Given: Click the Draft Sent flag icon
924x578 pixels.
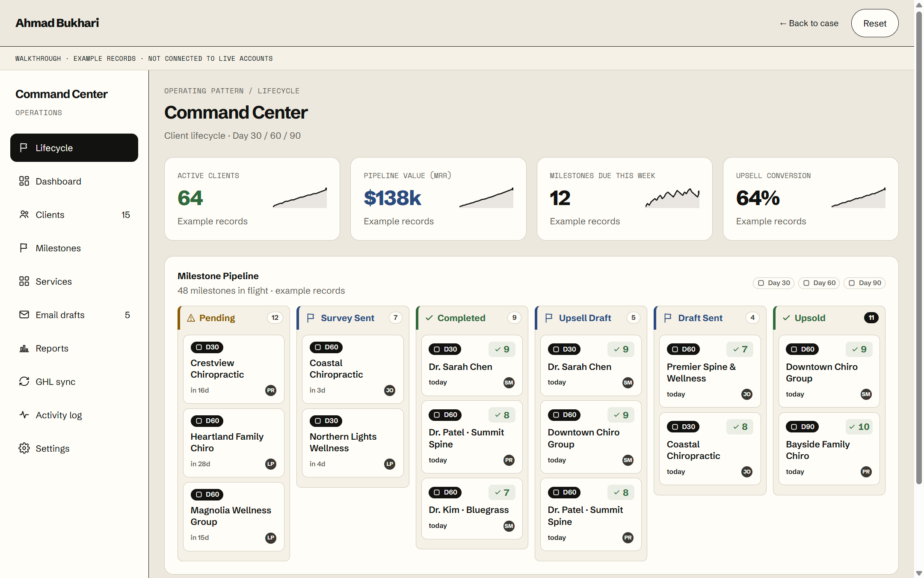Looking at the screenshot, I should pos(668,318).
